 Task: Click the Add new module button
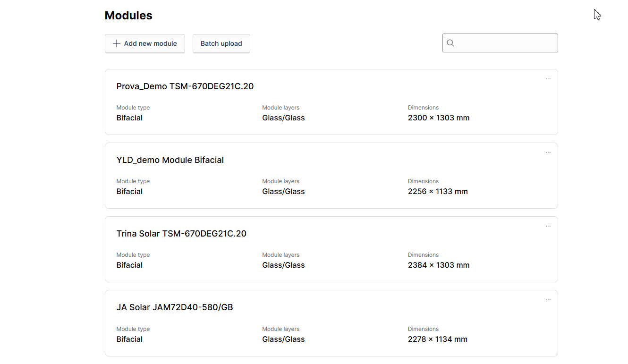click(x=145, y=43)
